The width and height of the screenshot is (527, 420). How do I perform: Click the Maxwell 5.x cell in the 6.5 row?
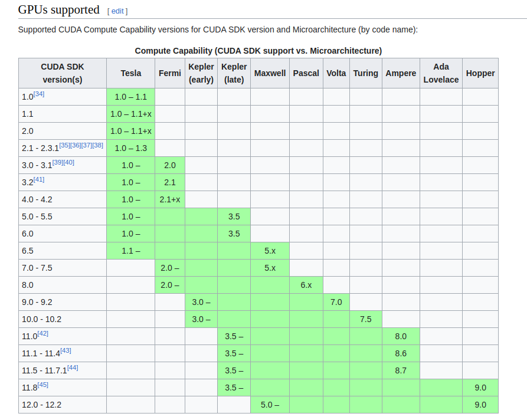click(x=270, y=251)
